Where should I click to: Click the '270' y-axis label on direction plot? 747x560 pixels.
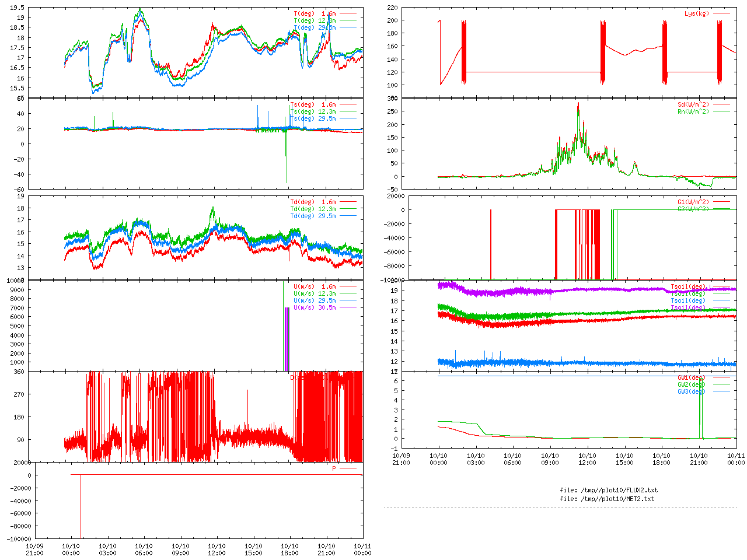pos(19,395)
